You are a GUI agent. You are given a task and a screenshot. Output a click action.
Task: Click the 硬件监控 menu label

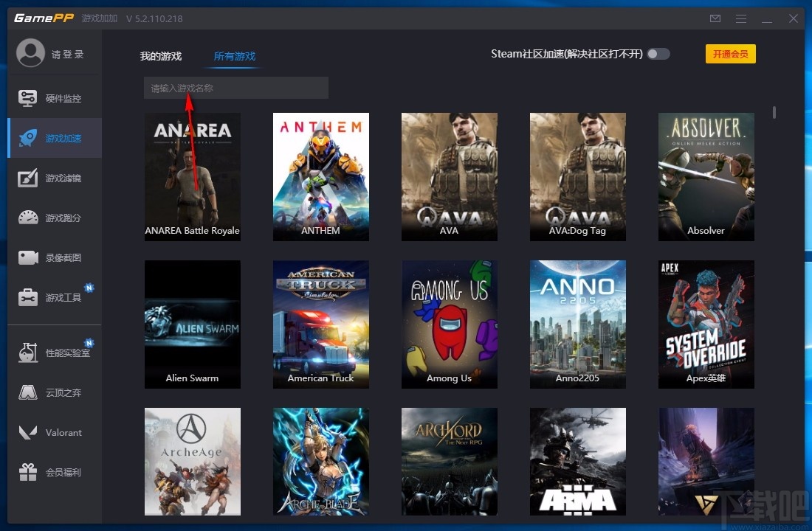[63, 98]
